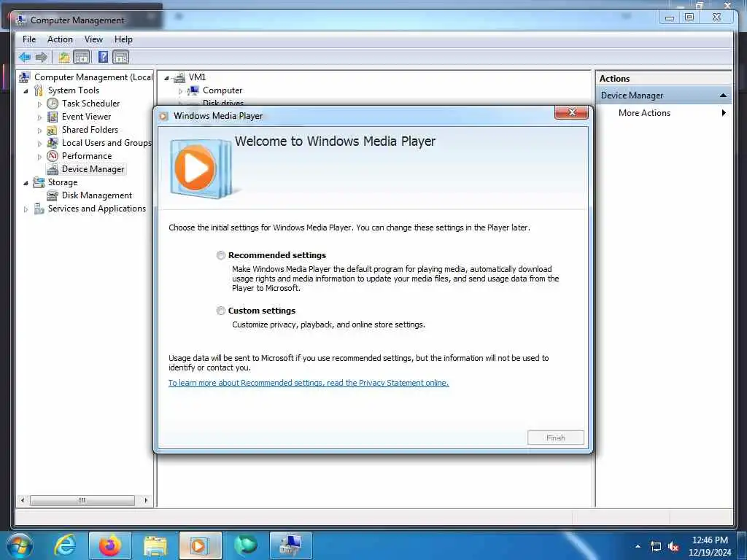Open the View menu
The image size is (747, 560).
(x=93, y=39)
